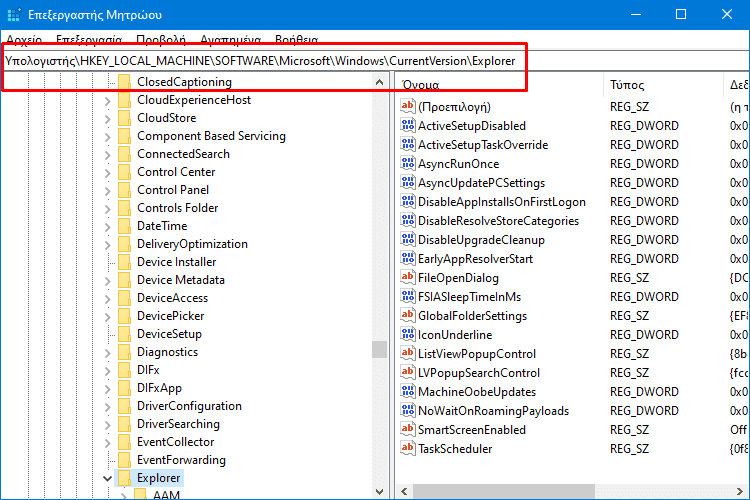The image size is (750, 500).
Task: Open the Αγαπημένα menu
Action: [x=231, y=40]
